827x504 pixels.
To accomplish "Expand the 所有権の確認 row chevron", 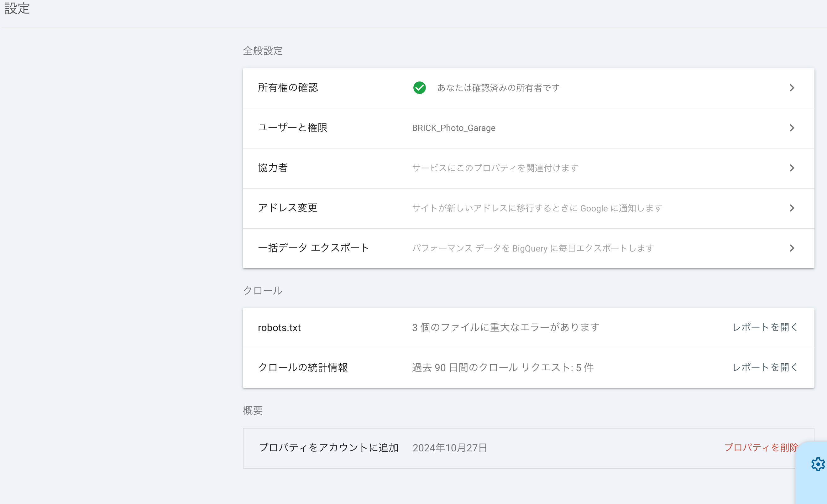I will click(x=792, y=88).
